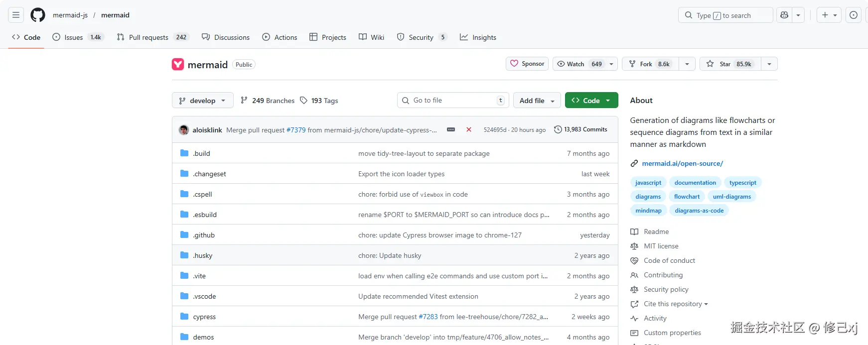This screenshot has height=345, width=868.
Task: Click the Go to file search field
Action: pos(452,101)
